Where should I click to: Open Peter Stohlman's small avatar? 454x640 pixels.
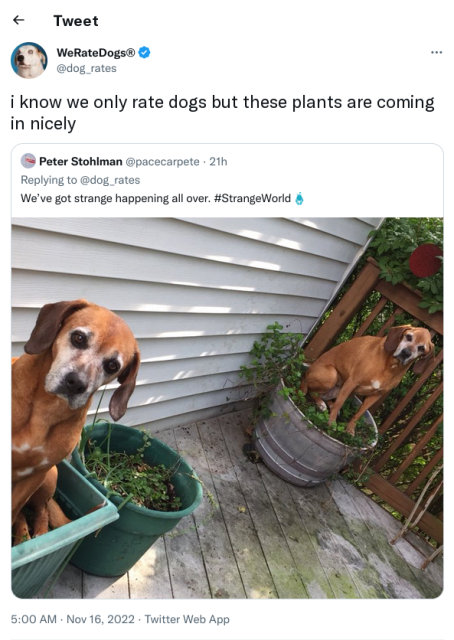tap(28, 161)
